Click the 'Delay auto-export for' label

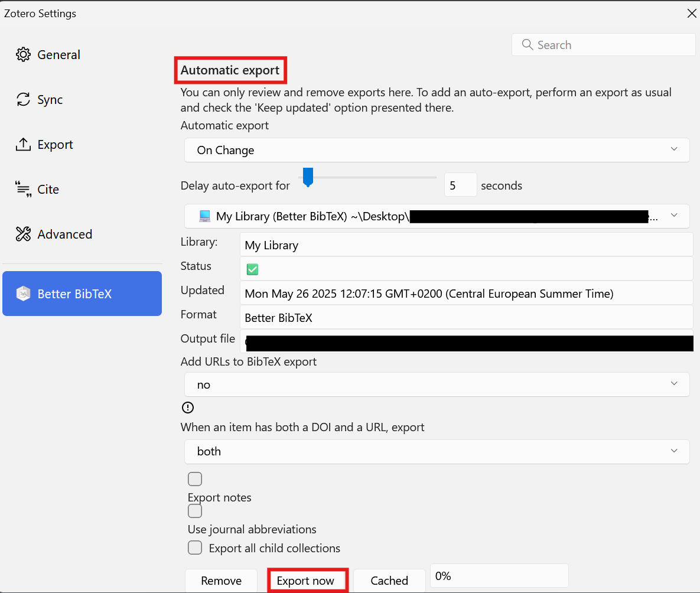[x=235, y=185]
